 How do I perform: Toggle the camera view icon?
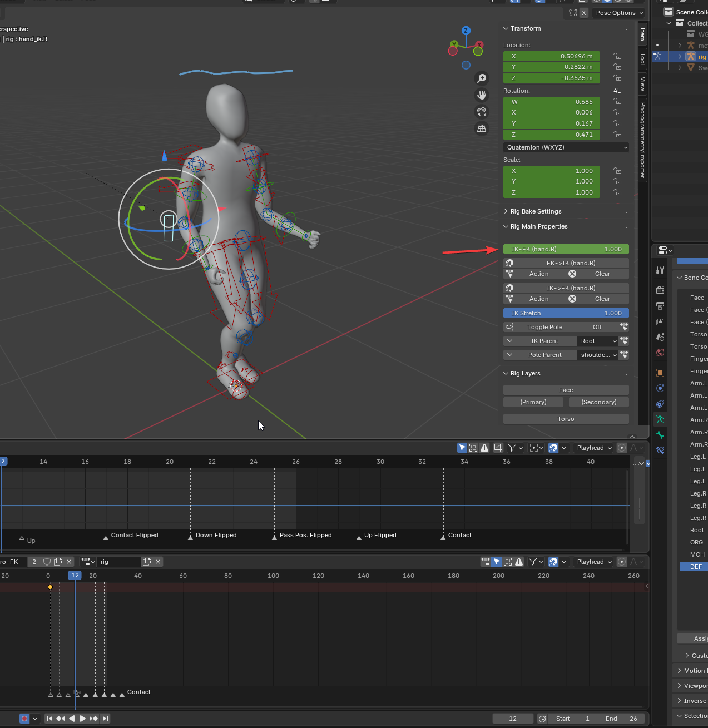coord(482,112)
